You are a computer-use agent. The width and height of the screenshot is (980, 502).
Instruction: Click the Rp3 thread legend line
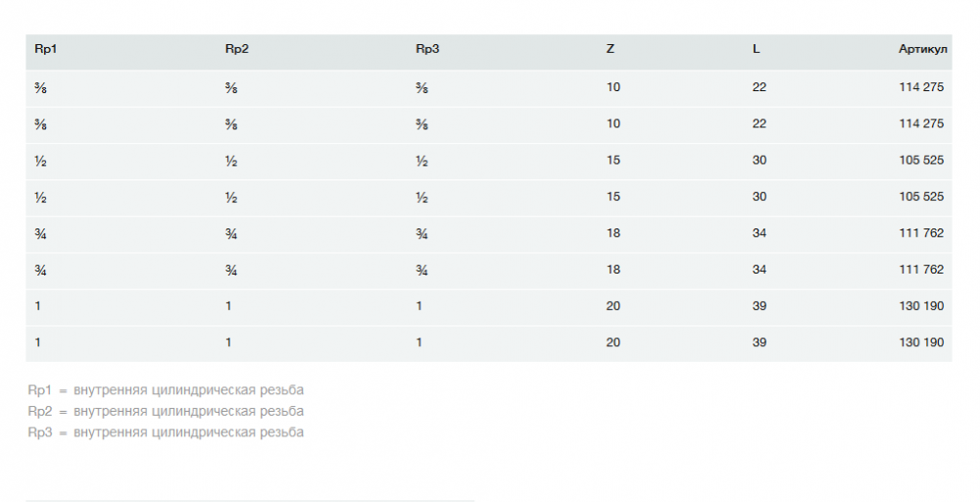[x=166, y=432]
